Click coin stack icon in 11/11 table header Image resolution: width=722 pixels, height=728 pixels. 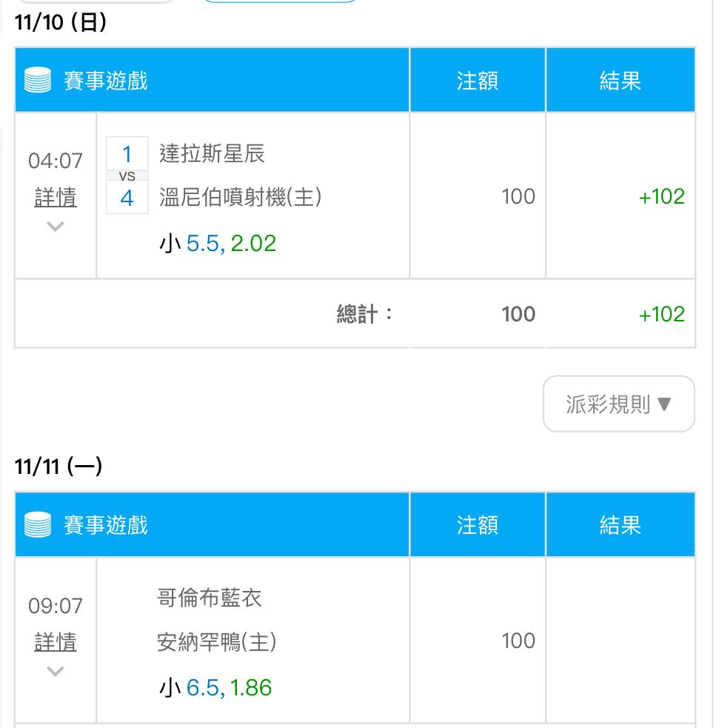coord(38,525)
